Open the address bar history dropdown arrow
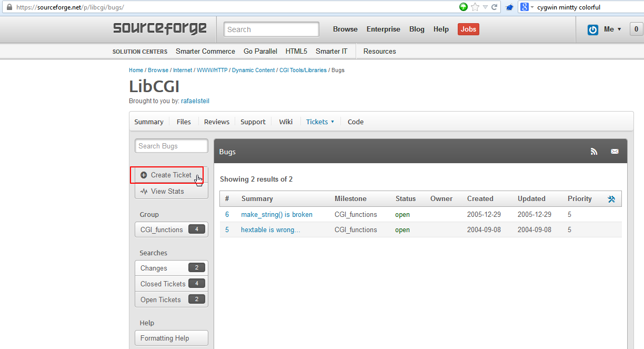The image size is (644, 349). [486, 7]
